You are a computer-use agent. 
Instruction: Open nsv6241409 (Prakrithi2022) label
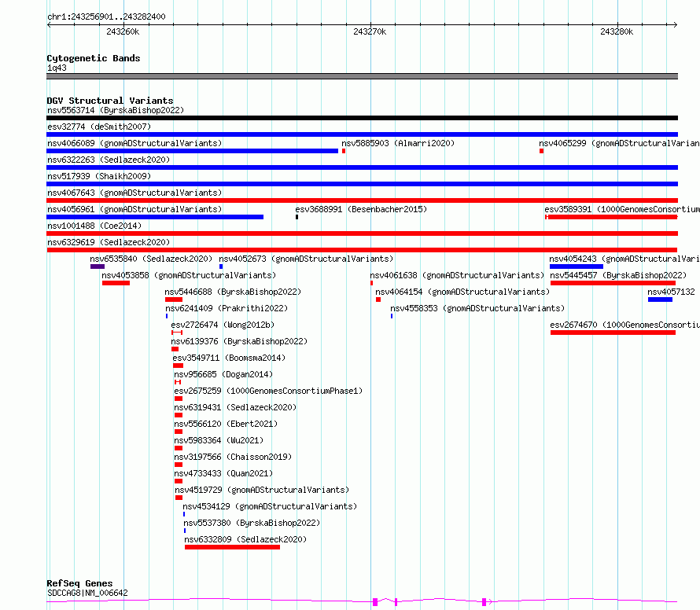[x=227, y=308]
